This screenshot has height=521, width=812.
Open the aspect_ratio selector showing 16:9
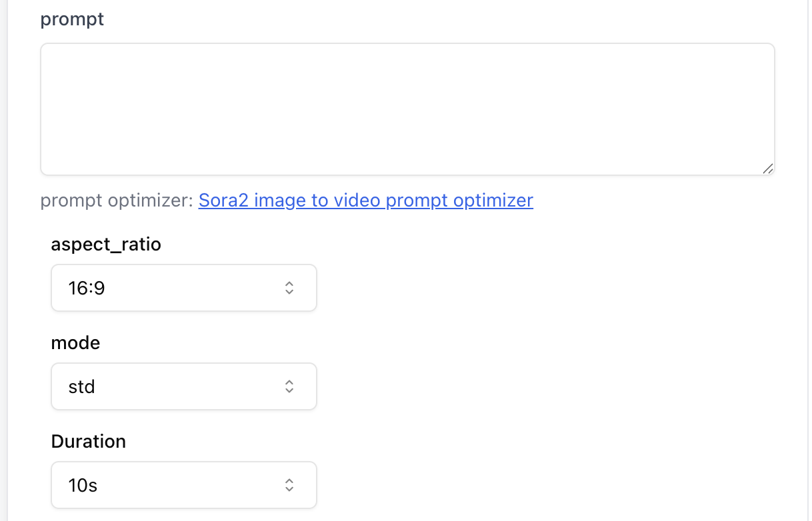183,287
